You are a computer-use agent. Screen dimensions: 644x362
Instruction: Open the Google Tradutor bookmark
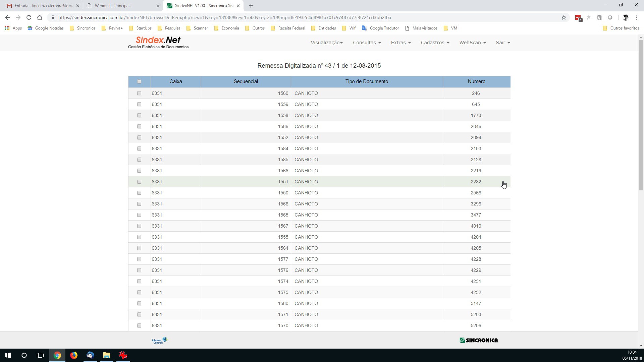click(380, 28)
